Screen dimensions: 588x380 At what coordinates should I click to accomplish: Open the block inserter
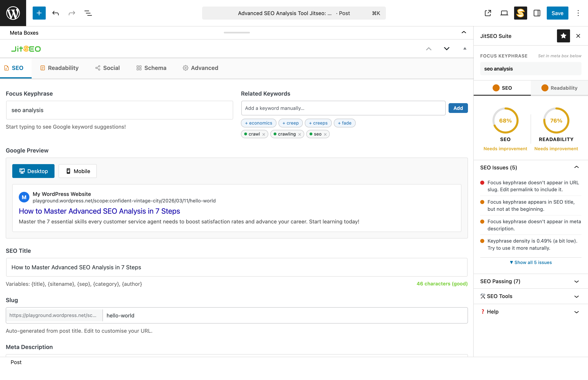click(x=39, y=13)
